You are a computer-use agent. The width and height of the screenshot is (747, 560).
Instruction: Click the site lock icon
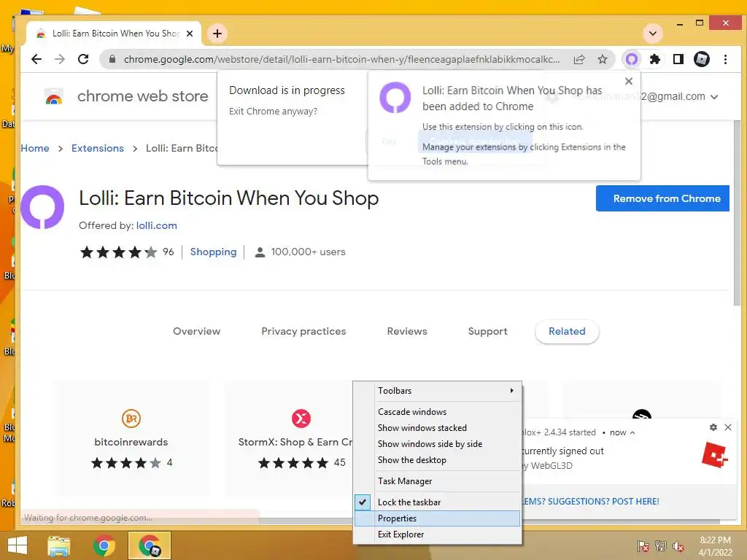tap(112, 59)
